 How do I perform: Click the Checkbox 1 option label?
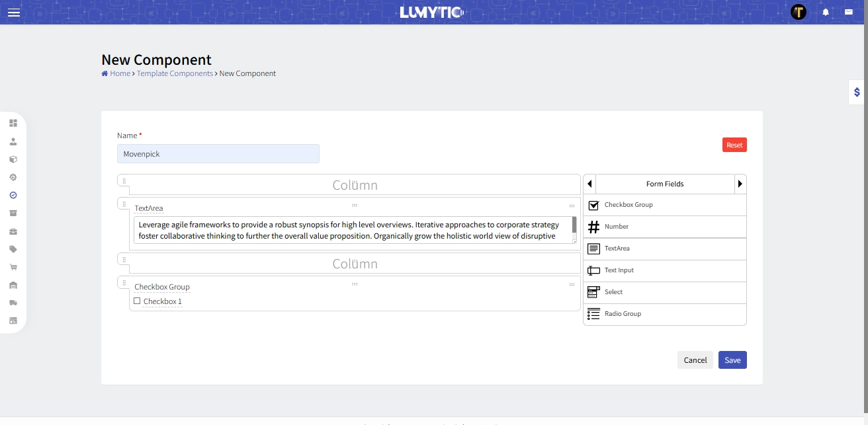163,301
